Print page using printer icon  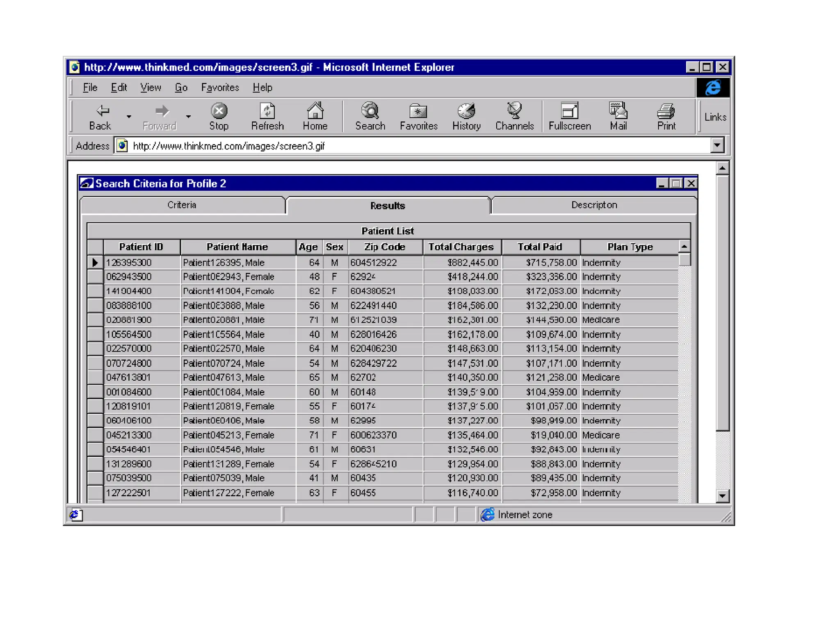click(x=666, y=111)
